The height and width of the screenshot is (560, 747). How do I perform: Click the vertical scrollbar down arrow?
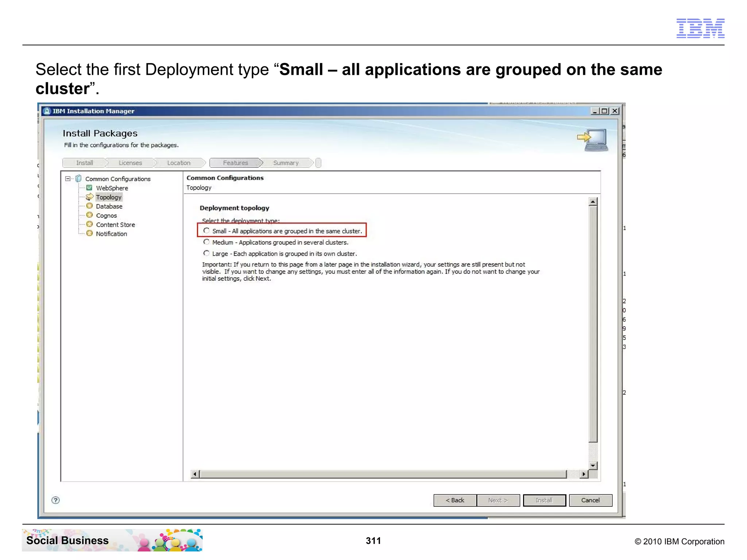593,466
